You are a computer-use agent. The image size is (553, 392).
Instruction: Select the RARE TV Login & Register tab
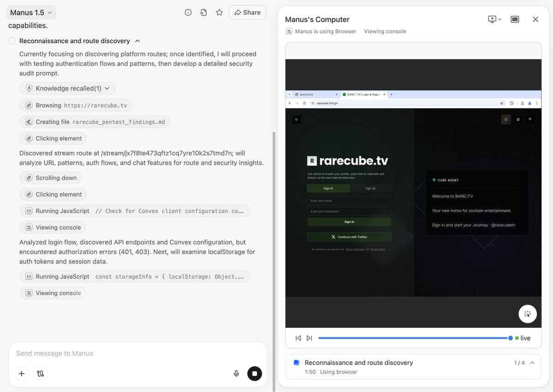click(363, 95)
